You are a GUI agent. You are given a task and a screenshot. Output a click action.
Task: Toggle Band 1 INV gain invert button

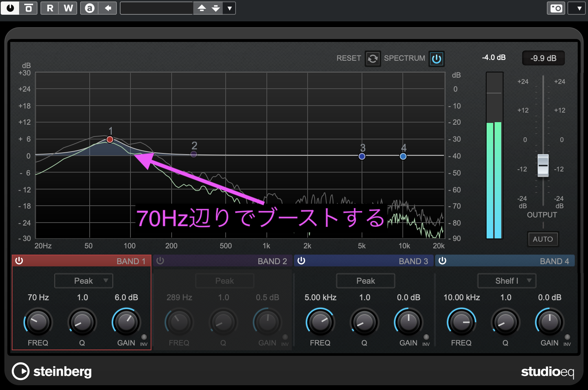click(x=144, y=337)
